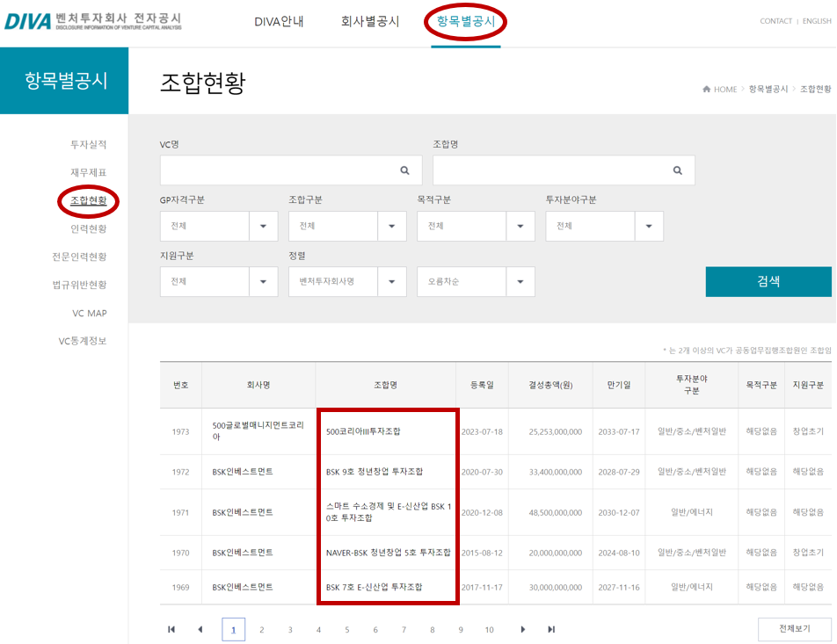Image resolution: width=837 pixels, height=644 pixels.
Task: Open BSK 9호 청년창업 투자조합 row
Action: click(x=375, y=472)
